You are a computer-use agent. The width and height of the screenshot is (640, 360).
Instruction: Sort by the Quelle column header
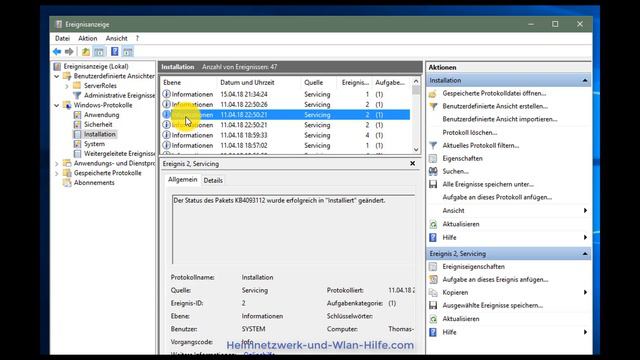coord(318,82)
